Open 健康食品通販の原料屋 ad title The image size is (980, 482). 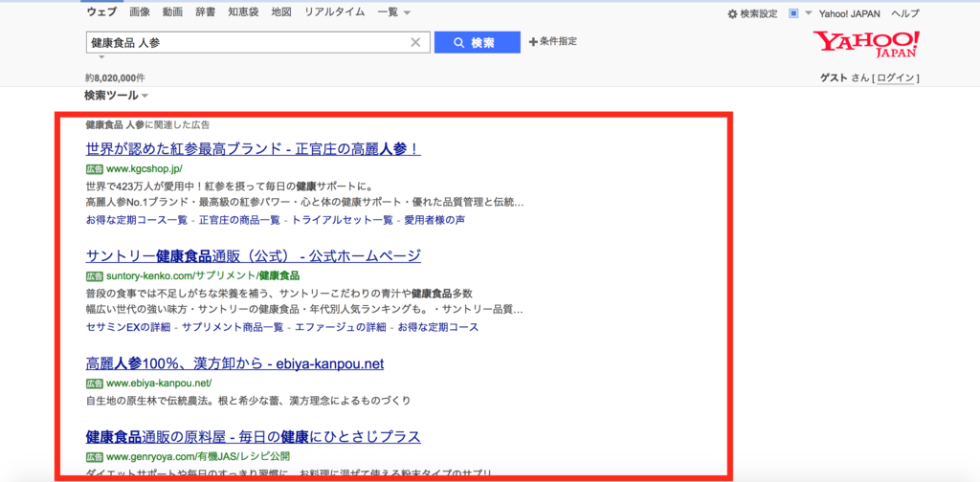point(253,436)
